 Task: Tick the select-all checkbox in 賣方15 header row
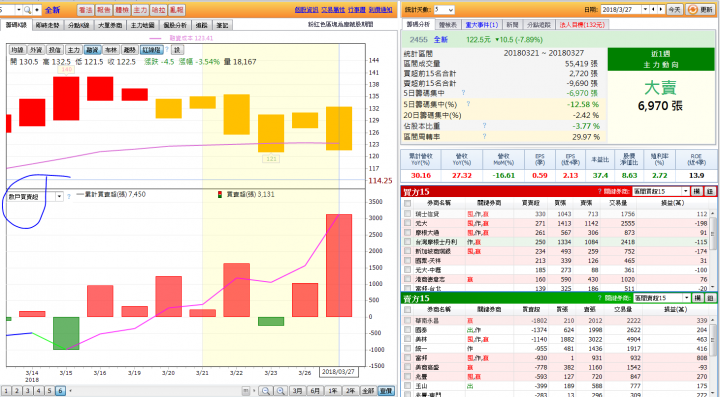point(407,310)
